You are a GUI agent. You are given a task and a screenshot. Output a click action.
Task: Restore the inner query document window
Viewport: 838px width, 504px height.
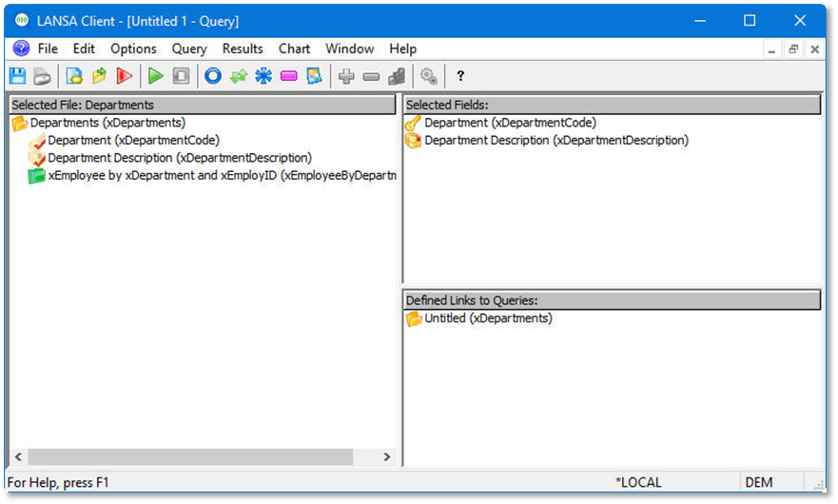(793, 49)
